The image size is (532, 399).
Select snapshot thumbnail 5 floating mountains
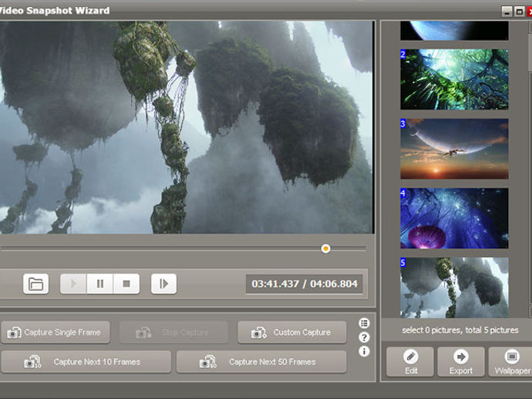pos(454,287)
